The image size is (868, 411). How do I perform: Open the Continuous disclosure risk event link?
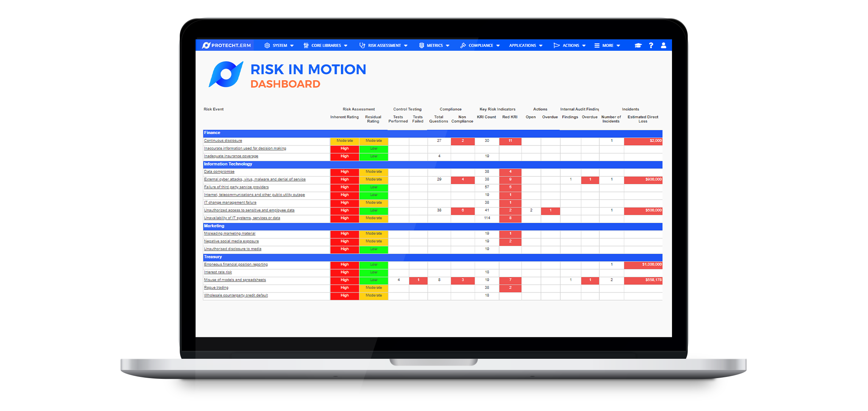[223, 140]
